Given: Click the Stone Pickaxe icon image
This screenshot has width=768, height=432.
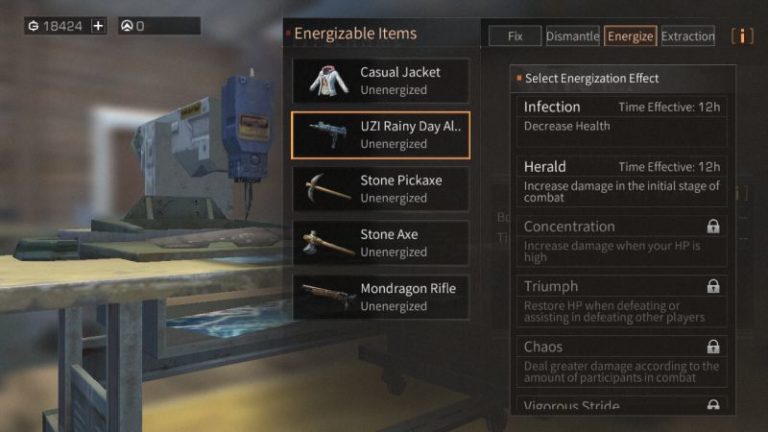Looking at the screenshot, I should tap(327, 189).
